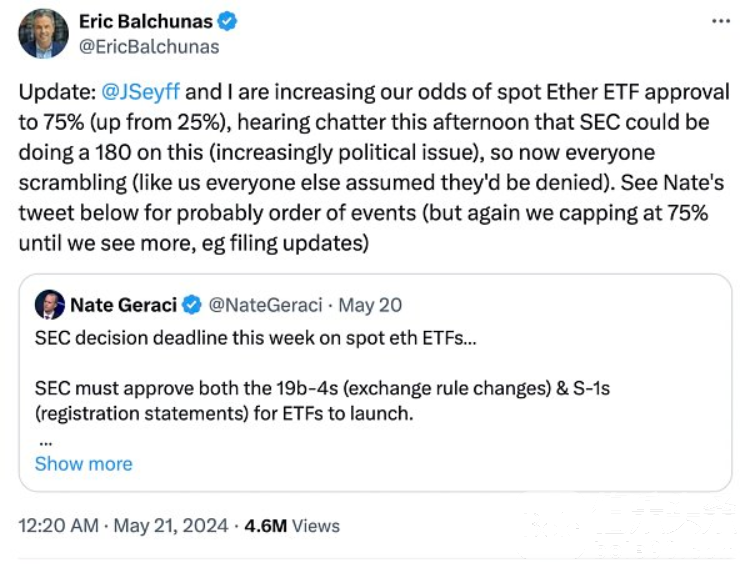The width and height of the screenshot is (743, 564).
Task: Open the @NateGeraci handle
Action: click(265, 305)
